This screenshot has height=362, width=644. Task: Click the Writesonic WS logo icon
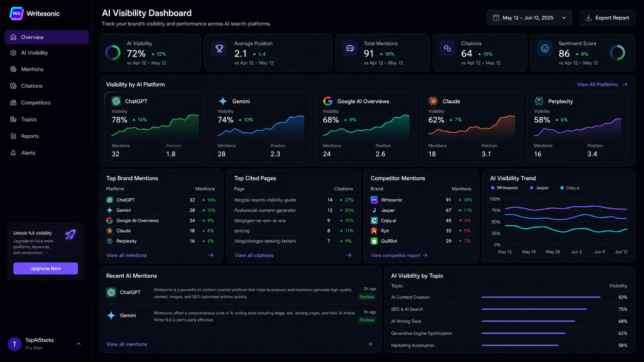pyautogui.click(x=17, y=13)
